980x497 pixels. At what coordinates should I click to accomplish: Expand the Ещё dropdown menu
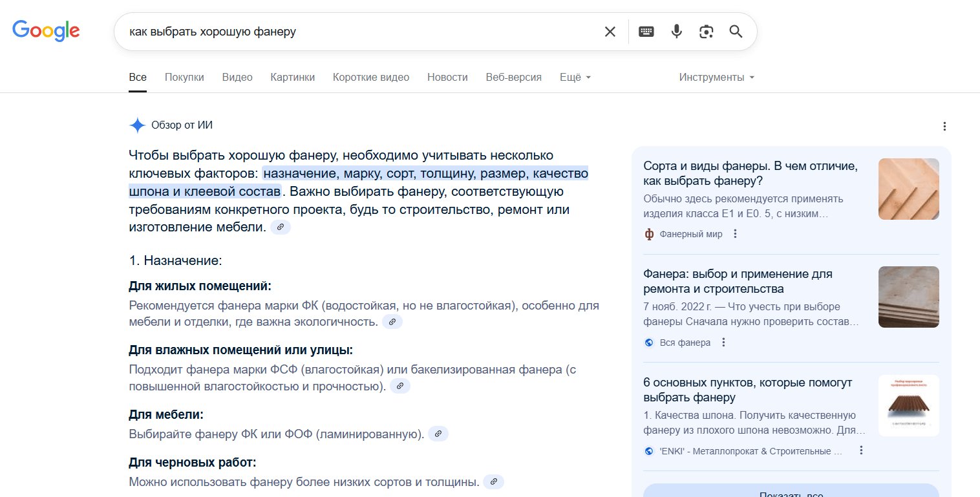(x=575, y=78)
